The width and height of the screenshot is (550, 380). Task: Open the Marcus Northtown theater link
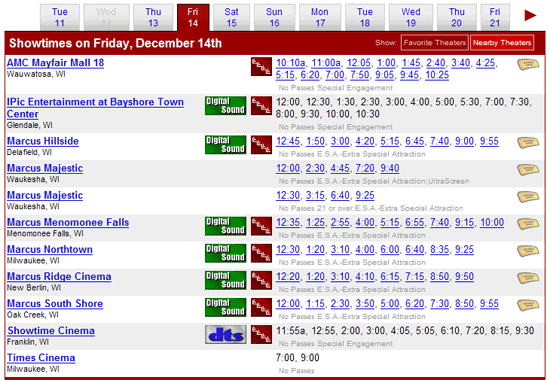click(50, 249)
